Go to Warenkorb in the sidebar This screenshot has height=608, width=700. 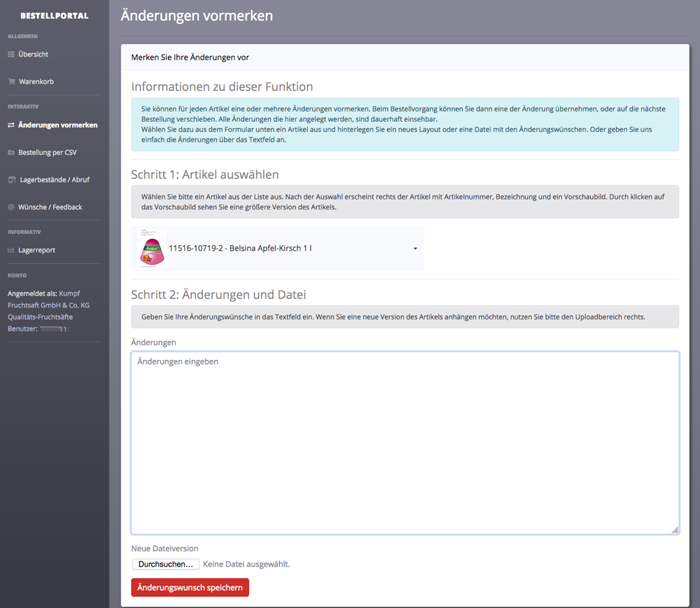pos(36,82)
